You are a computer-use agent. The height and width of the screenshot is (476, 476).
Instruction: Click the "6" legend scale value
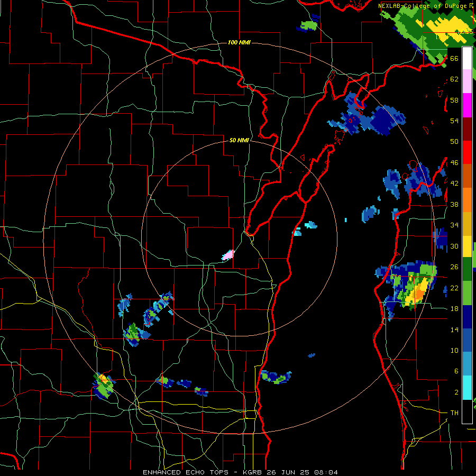456,371
